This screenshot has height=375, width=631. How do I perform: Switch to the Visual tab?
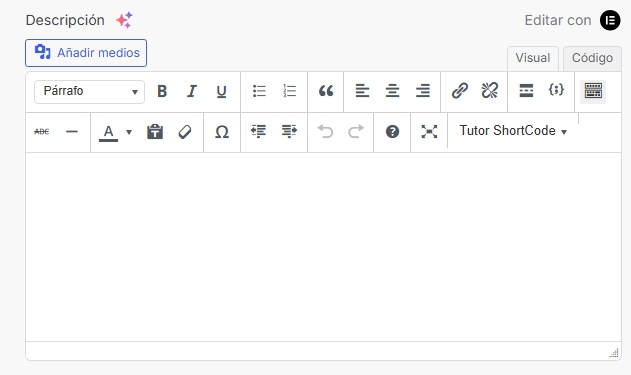[533, 58]
